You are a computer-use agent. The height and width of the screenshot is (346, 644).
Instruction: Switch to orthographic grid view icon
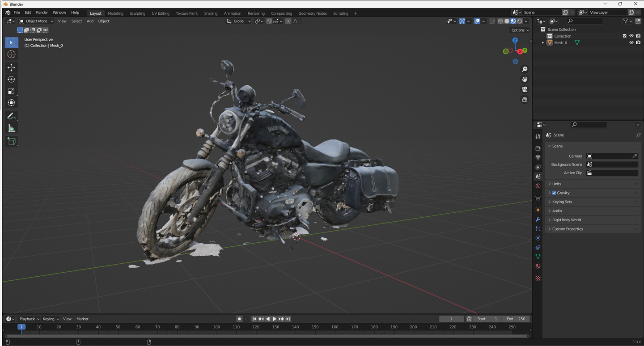(x=525, y=100)
